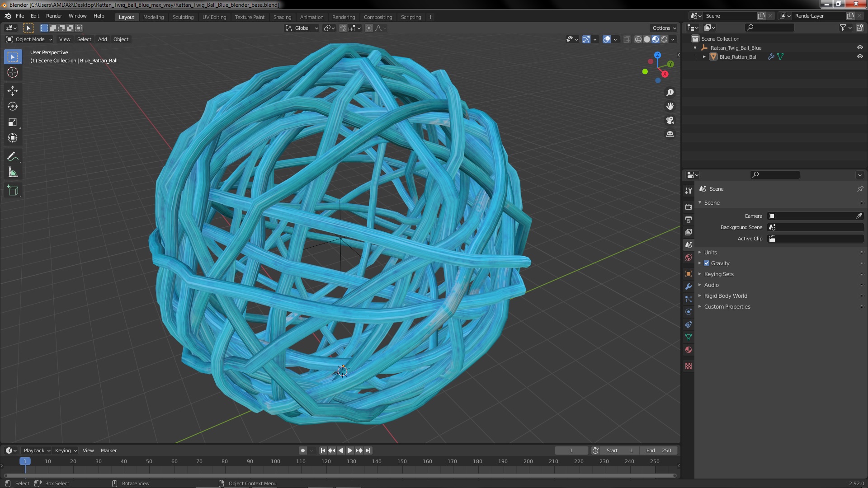Image resolution: width=868 pixels, height=488 pixels.
Task: Expand the Rigid Body World panel
Action: 726,296
